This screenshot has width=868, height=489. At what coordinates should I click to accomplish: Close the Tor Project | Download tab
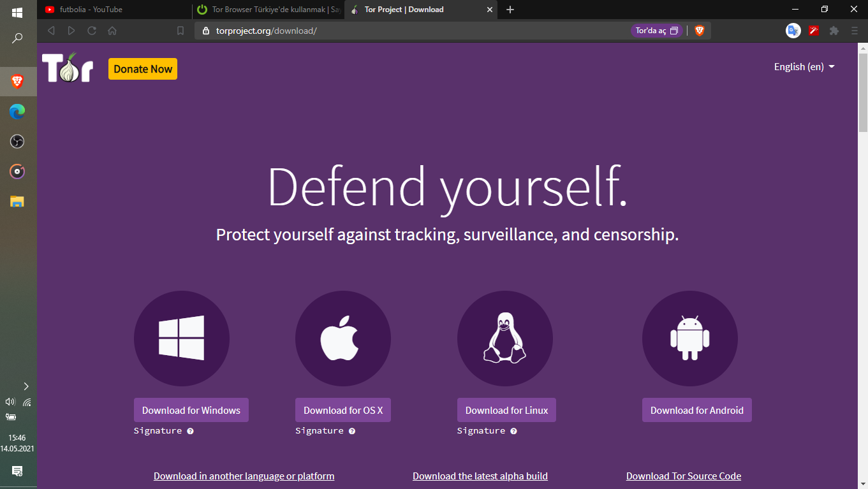[490, 10]
